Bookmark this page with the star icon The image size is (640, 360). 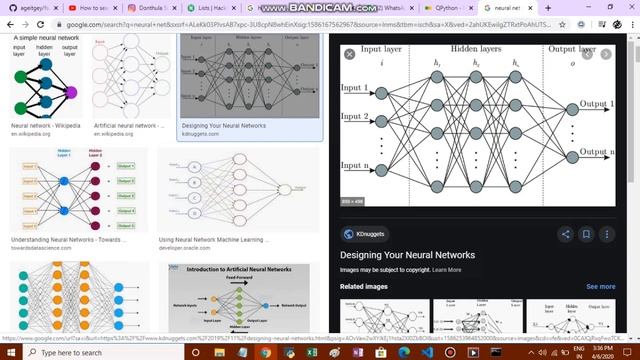tap(562, 24)
